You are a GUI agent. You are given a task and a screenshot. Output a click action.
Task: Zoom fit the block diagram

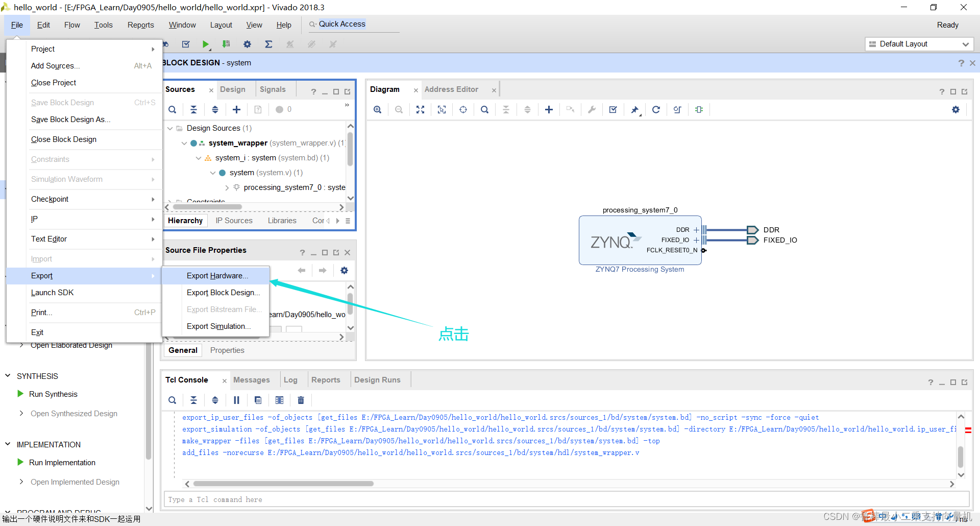click(420, 109)
